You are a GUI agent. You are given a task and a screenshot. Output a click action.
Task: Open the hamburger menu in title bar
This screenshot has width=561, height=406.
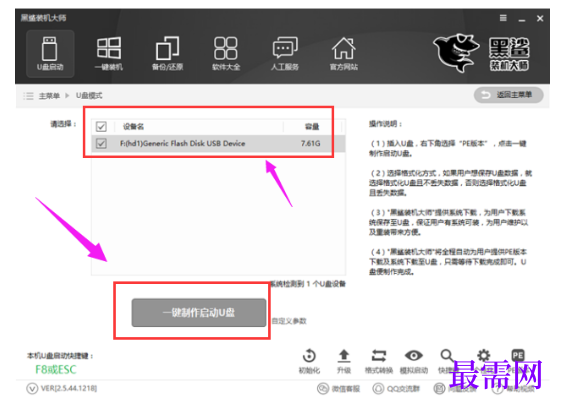coord(503,18)
